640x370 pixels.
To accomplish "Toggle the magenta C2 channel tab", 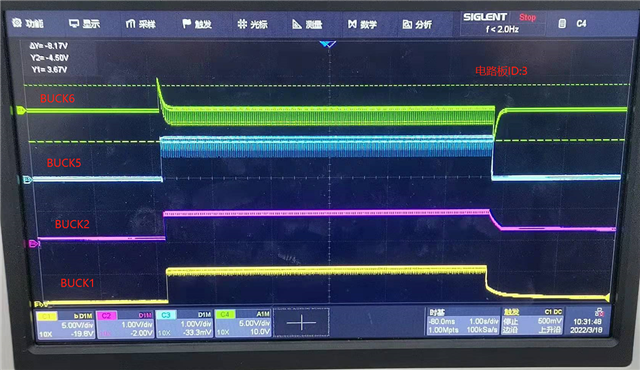I will 106,315.
